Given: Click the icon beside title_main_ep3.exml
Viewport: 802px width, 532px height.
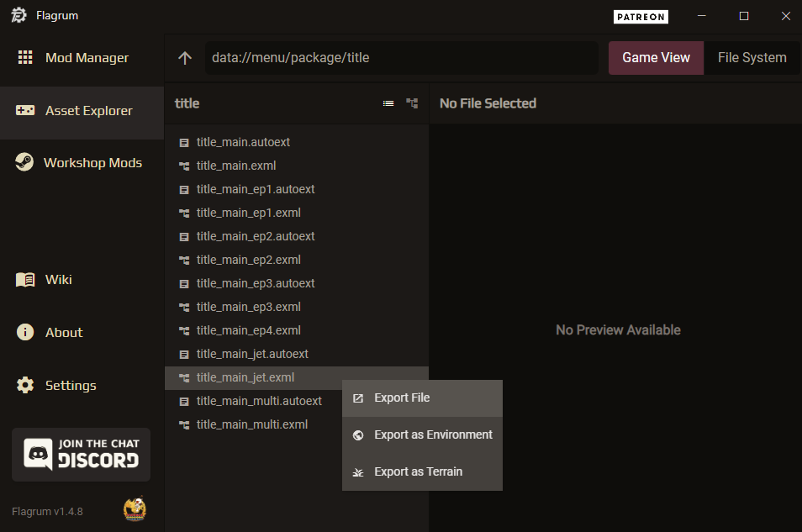Looking at the screenshot, I should coord(184,308).
